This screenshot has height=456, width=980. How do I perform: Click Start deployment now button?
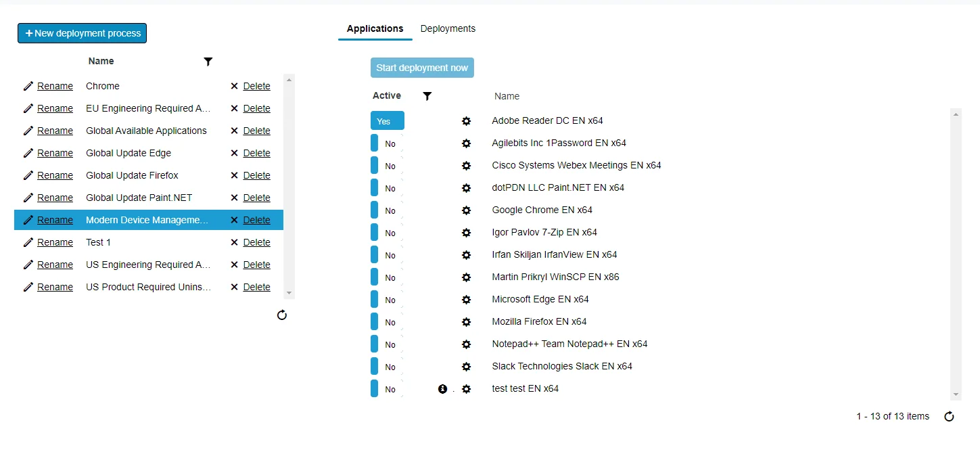(x=422, y=68)
